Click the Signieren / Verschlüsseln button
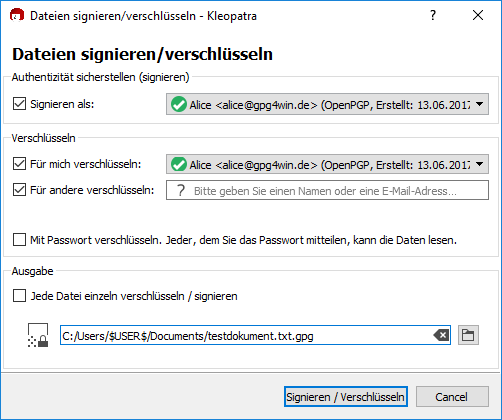 tap(346, 397)
